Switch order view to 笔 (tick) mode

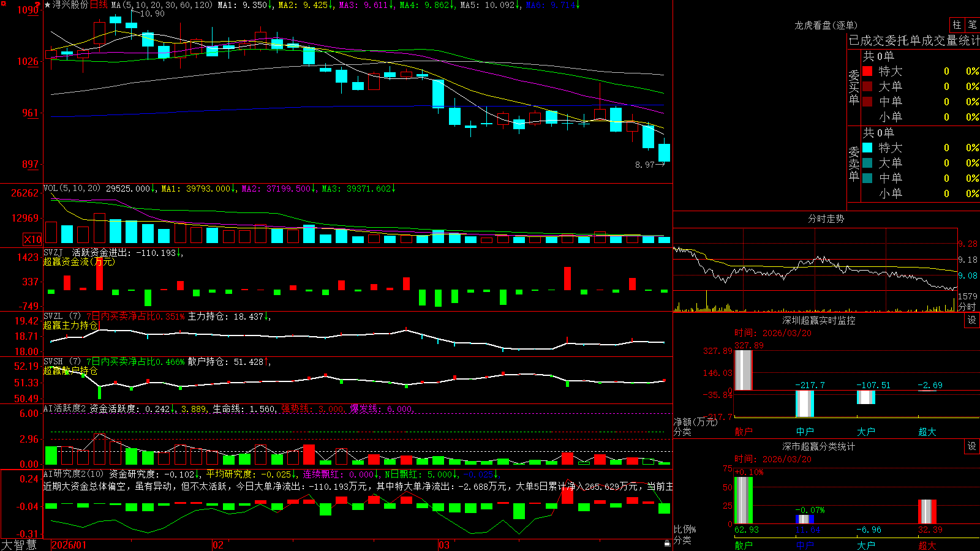[x=973, y=24]
